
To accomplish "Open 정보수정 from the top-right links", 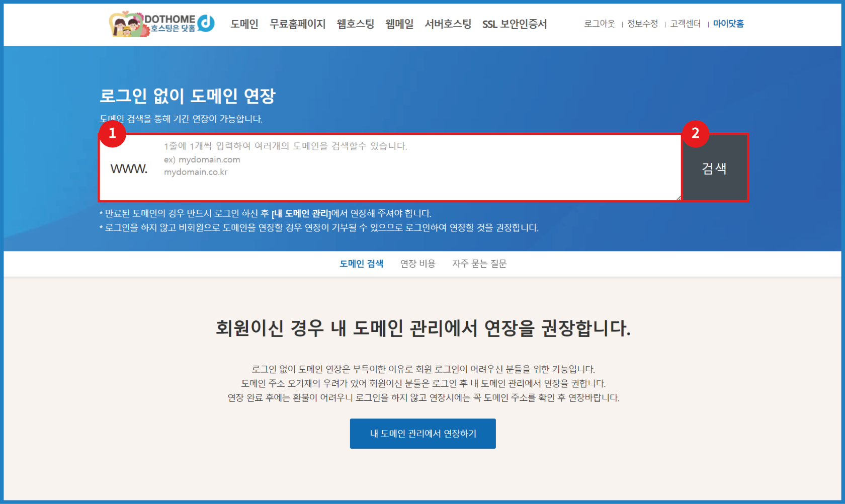I will 642,23.
